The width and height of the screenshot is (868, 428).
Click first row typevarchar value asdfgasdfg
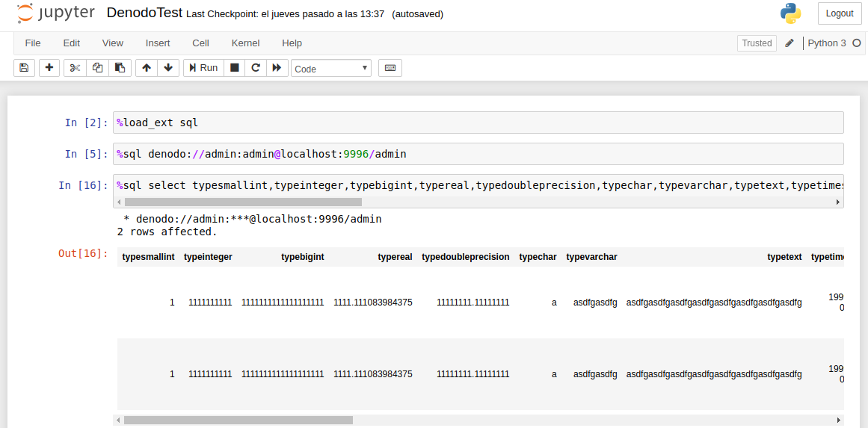click(595, 303)
